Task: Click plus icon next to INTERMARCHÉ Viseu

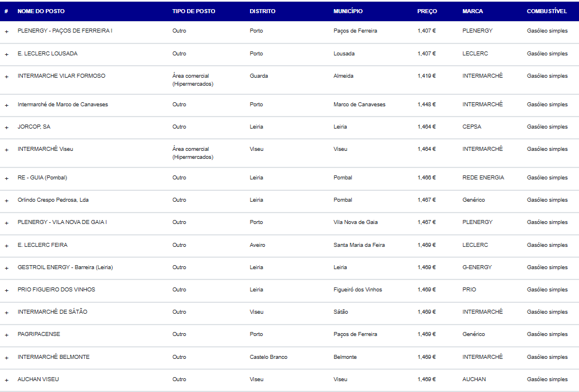Action: [x=6, y=150]
